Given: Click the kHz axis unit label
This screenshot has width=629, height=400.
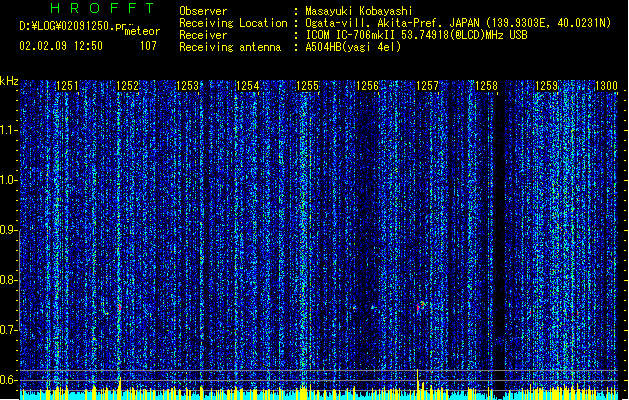Looking at the screenshot, I should click(9, 81).
